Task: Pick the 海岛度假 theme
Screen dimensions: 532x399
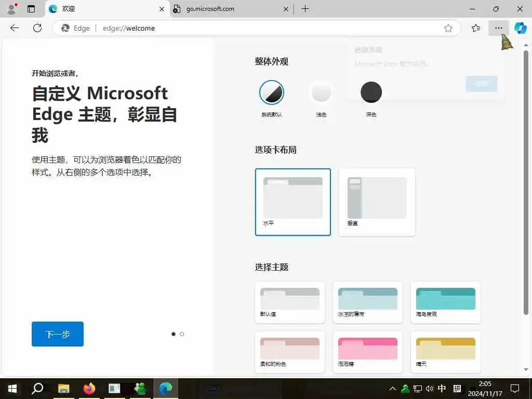Action: 445,302
